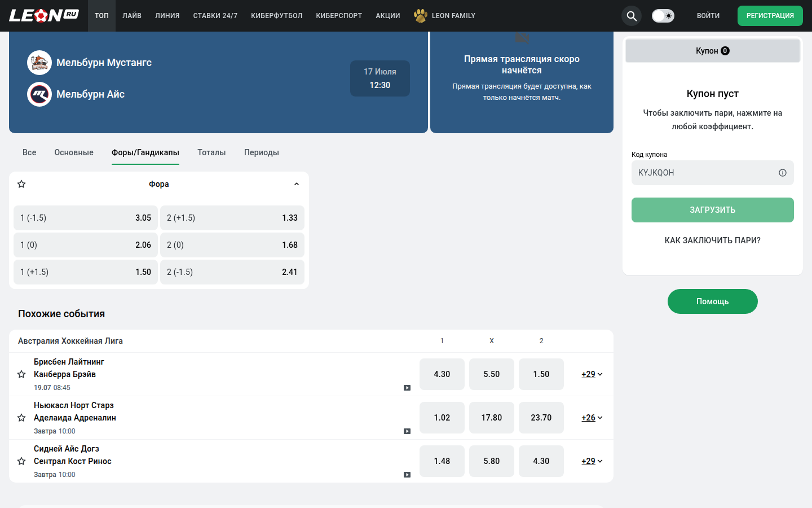Favorite the Сидней Айс Догз match star
Viewport: 812px width, 508px height.
click(21, 461)
